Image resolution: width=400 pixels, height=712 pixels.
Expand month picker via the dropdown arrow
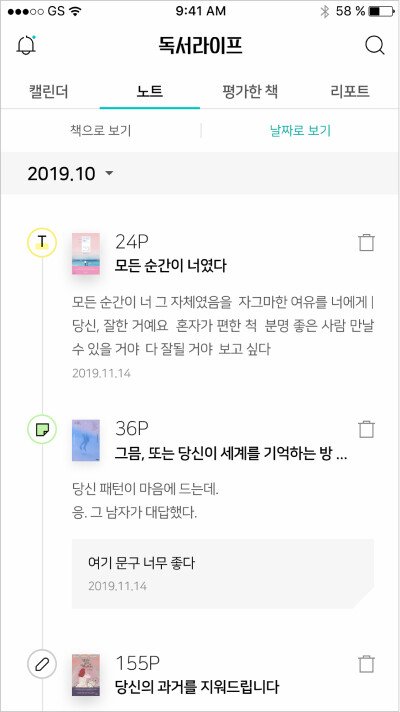109,173
